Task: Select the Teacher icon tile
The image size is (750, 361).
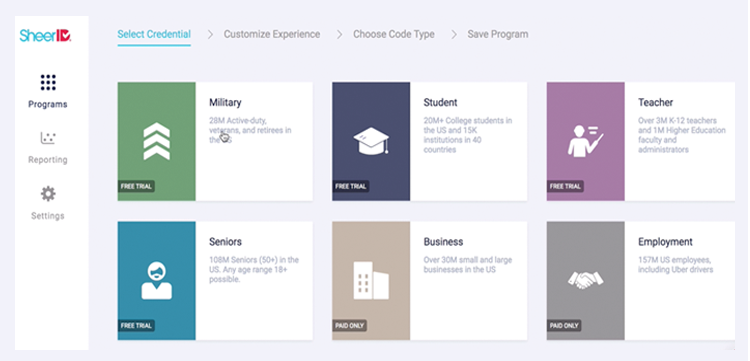Action: click(x=585, y=141)
